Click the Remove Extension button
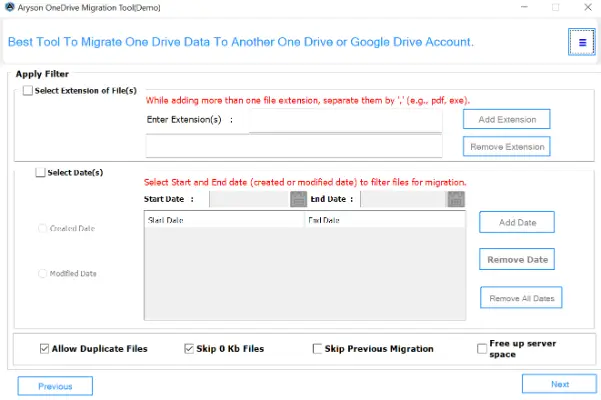The height and width of the screenshot is (400, 601). 507,147
